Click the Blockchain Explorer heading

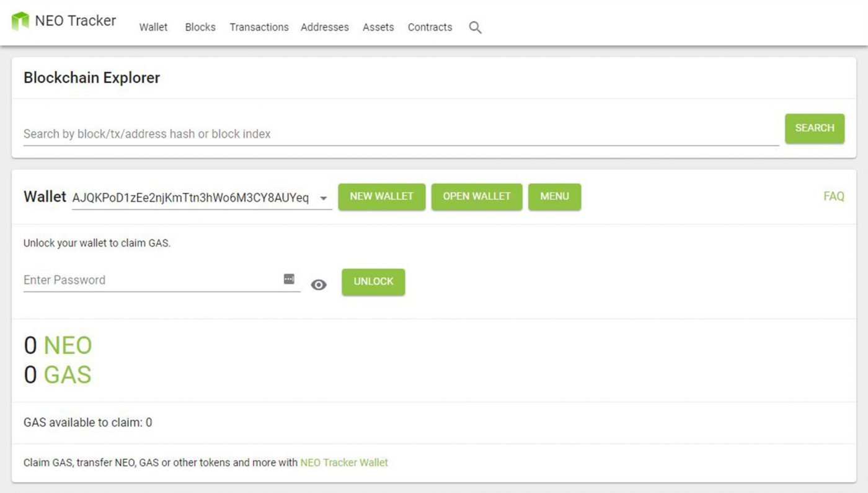92,78
